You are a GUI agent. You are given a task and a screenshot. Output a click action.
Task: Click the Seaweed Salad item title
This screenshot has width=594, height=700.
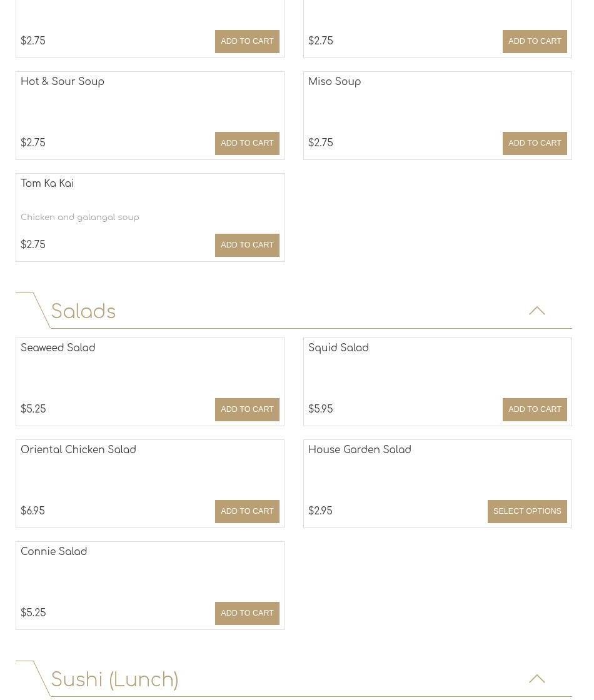coord(58,348)
